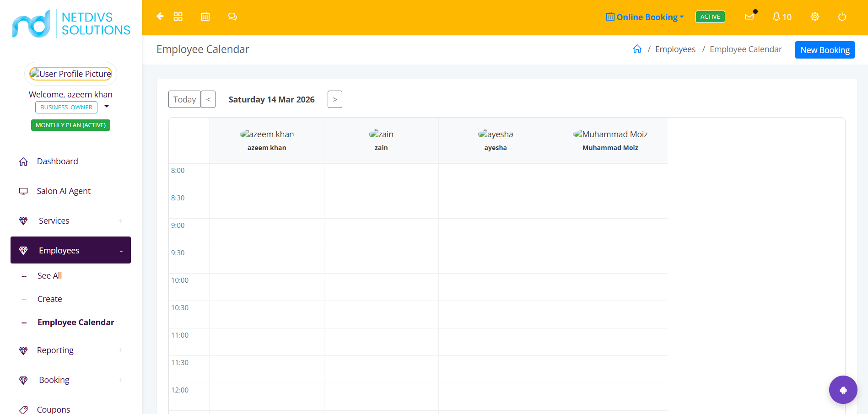
Task: Click the home icon in breadcrumb
Action: coord(637,49)
